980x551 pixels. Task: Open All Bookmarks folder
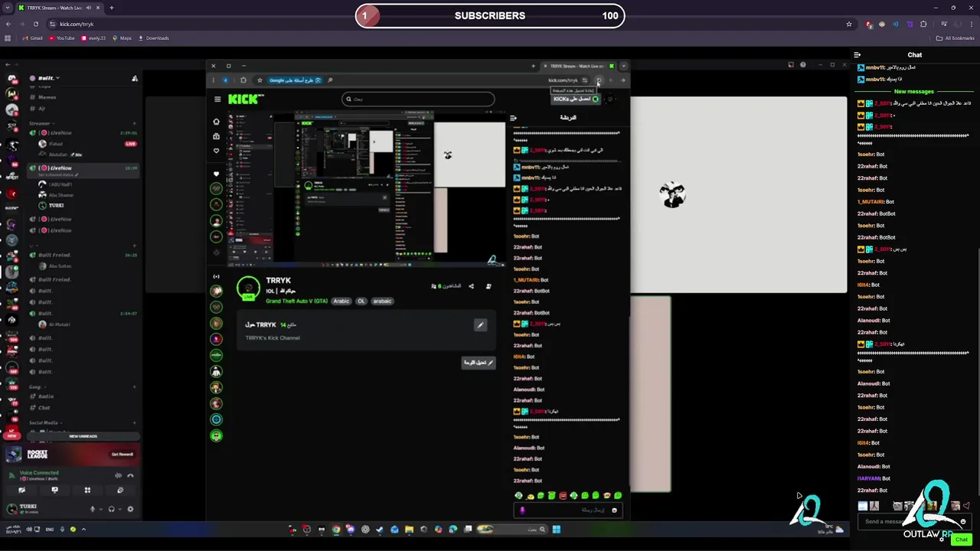[x=955, y=38]
